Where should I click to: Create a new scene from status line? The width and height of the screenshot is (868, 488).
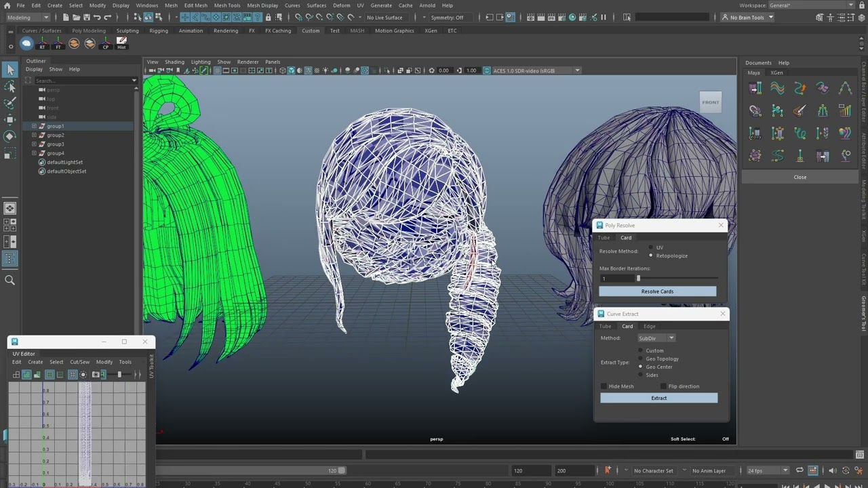(65, 17)
